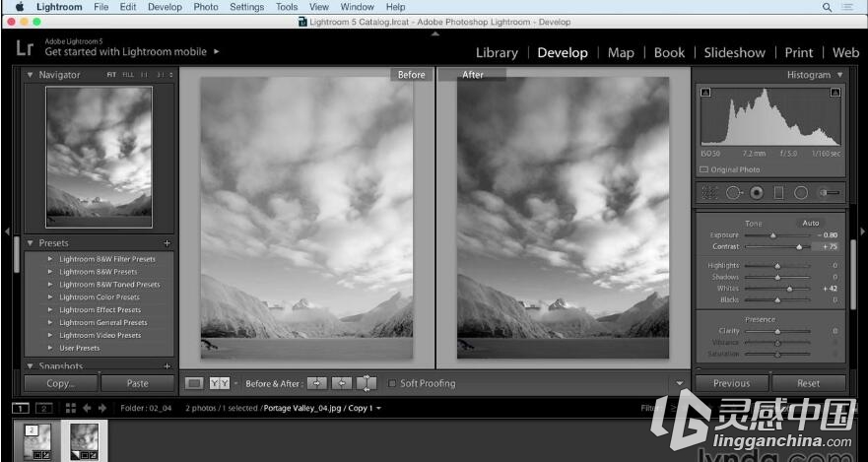Click the Whites slider handle

[x=789, y=289]
